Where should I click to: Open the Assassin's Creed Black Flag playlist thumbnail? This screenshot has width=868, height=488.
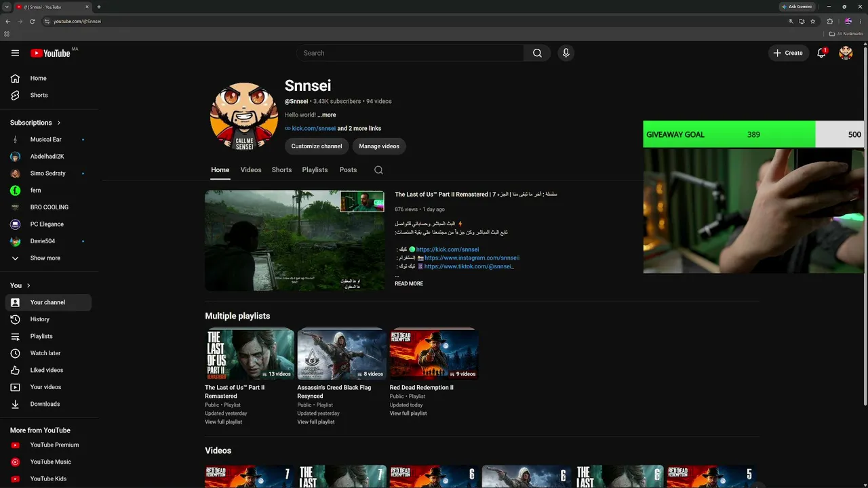point(342,354)
